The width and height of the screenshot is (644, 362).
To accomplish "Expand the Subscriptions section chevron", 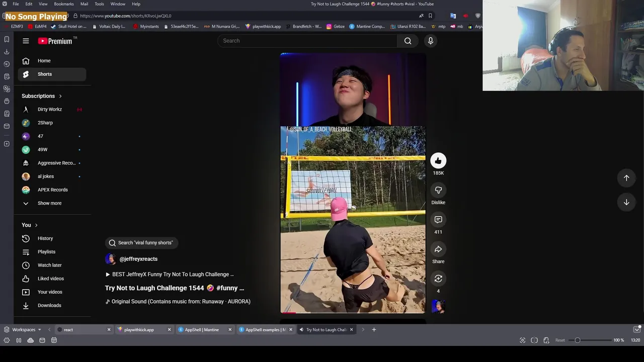I will (x=60, y=96).
